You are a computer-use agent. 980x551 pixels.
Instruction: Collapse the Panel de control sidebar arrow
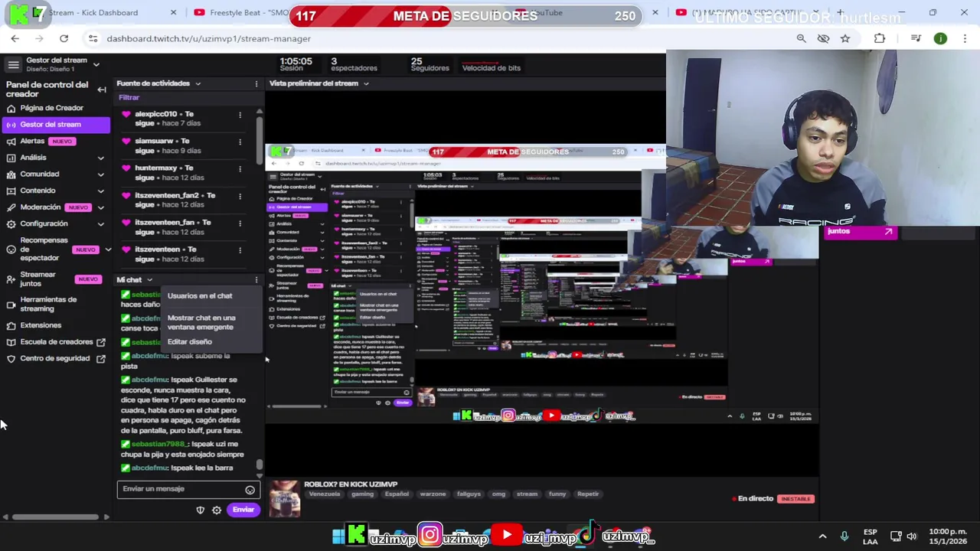click(x=102, y=90)
